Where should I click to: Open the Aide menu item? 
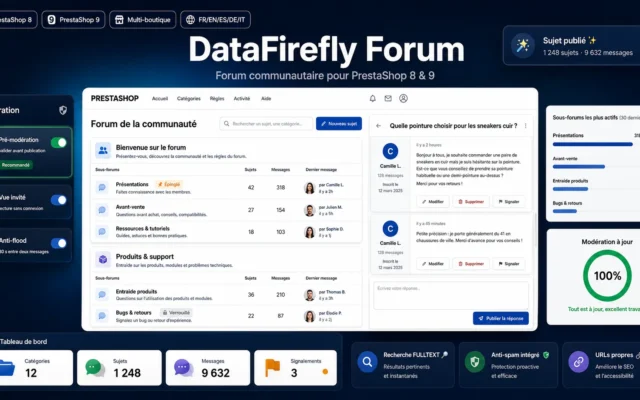point(266,98)
